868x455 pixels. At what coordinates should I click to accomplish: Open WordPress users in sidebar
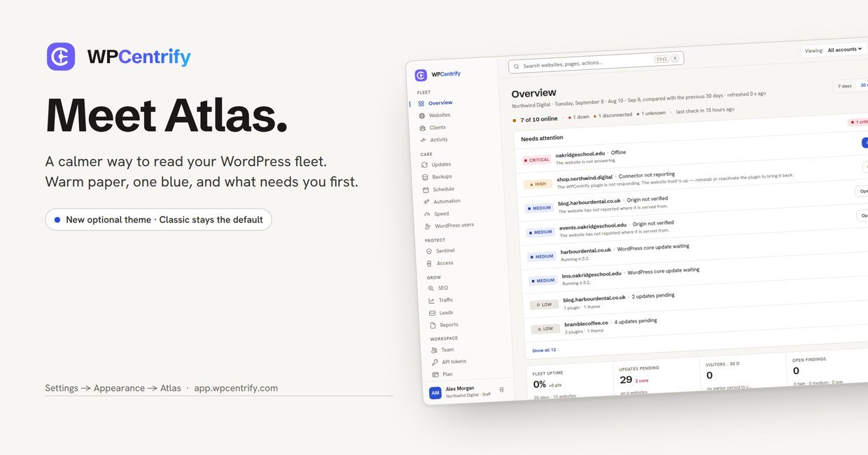(449, 225)
